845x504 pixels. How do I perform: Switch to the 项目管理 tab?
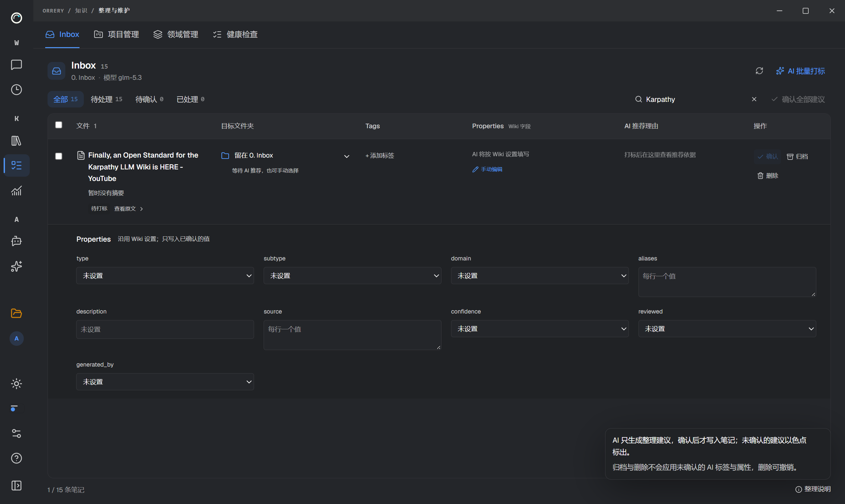point(116,34)
